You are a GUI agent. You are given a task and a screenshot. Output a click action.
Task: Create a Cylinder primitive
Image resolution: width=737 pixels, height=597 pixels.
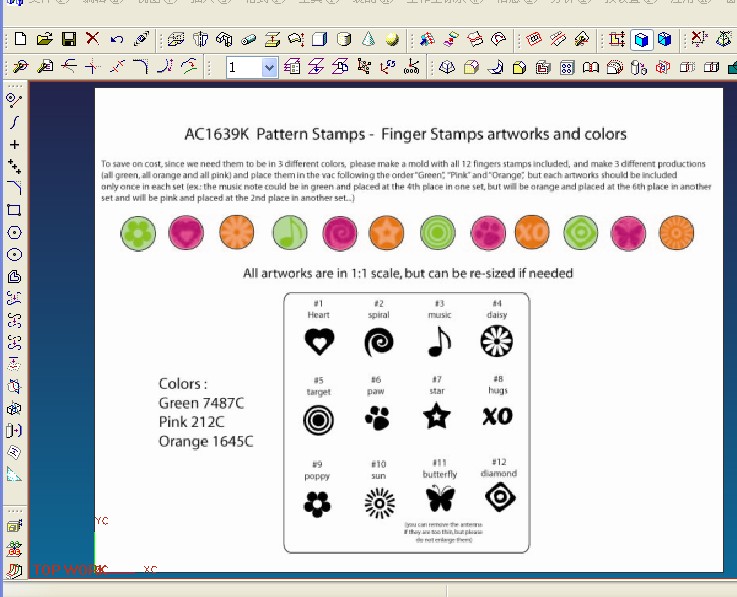coord(344,39)
